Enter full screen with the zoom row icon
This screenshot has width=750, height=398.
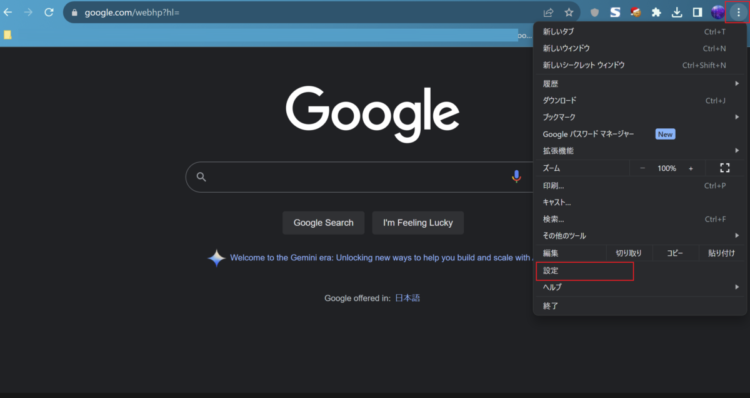tap(725, 168)
